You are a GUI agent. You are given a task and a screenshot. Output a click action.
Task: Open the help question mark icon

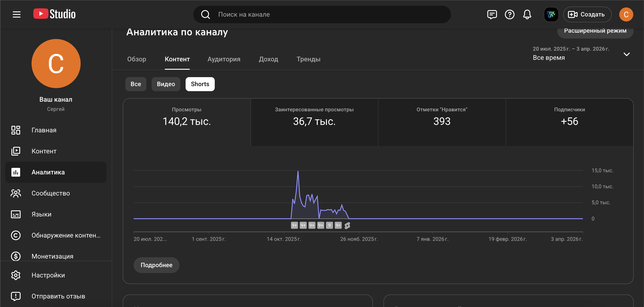click(x=509, y=14)
